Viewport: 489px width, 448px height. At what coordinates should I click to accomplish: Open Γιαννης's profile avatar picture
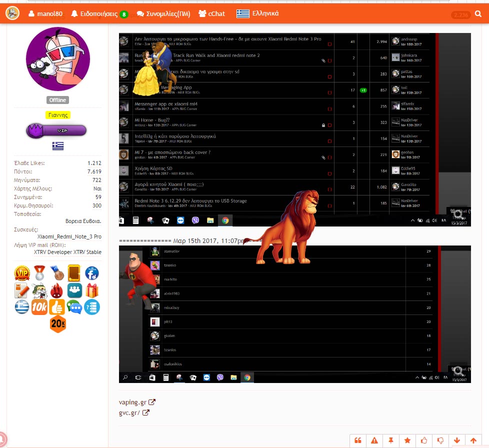58,58
